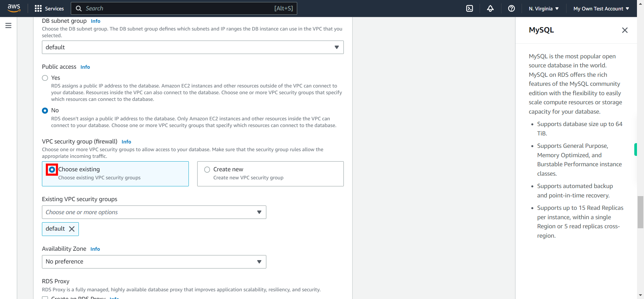Open the N. Virginia region menu
The width and height of the screenshot is (644, 299).
(x=544, y=9)
